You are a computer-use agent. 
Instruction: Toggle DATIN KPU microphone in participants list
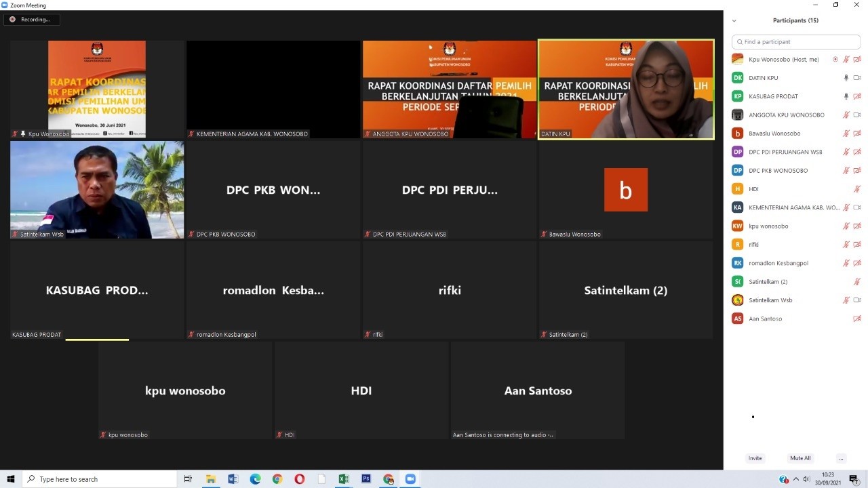point(846,78)
